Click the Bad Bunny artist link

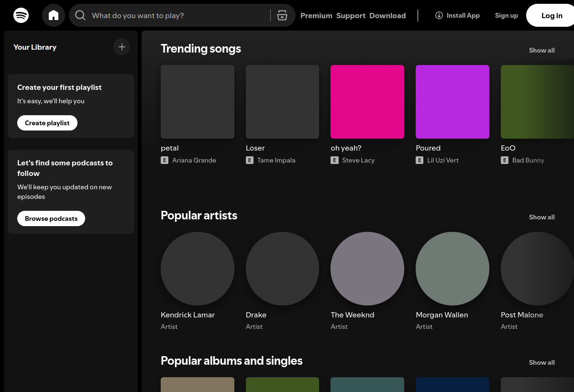click(528, 160)
